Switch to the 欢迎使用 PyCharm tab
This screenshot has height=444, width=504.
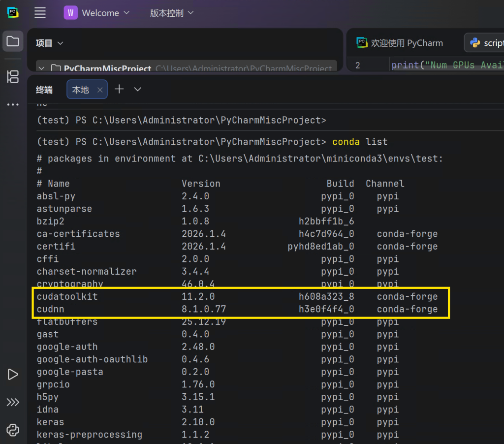tap(400, 43)
